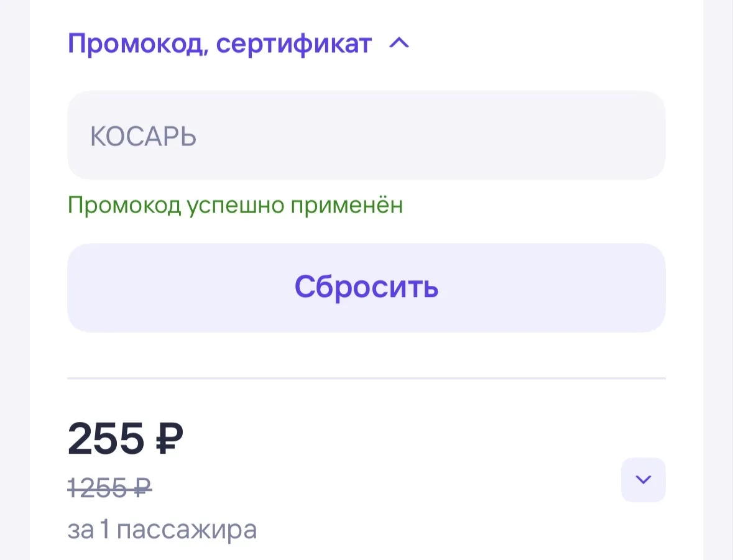
Task: Click the up chevron beside Промокод, сертификат
Action: [x=399, y=44]
